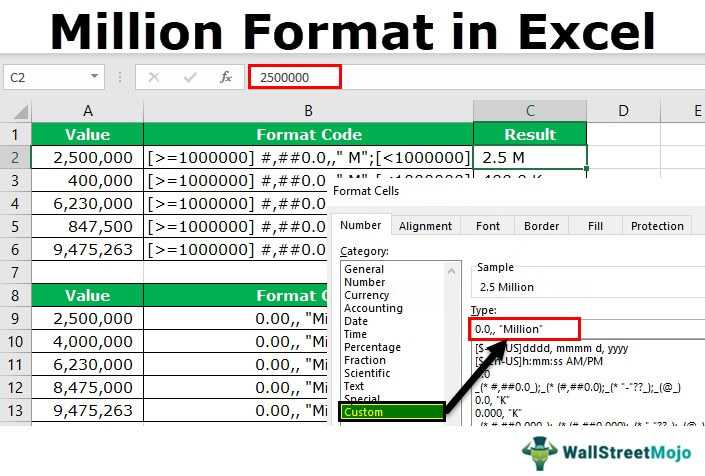Select row 7 header
Screen dimensions: 705x476
click(15, 272)
